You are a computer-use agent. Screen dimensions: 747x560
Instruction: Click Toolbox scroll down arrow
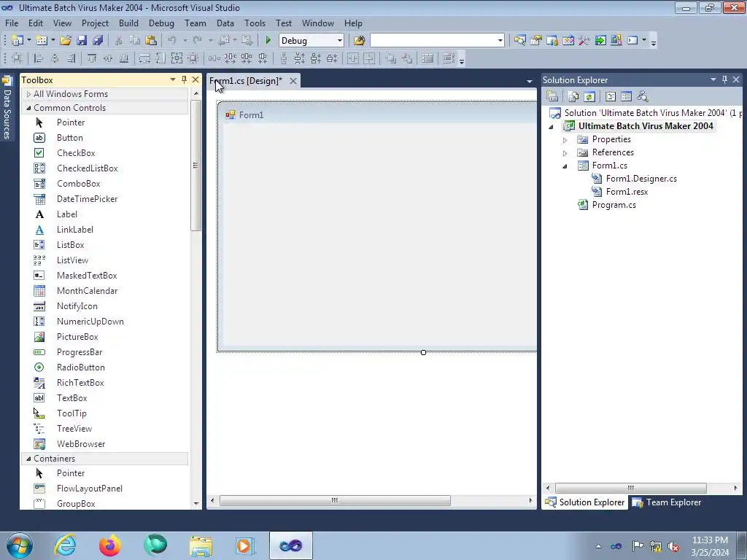pyautogui.click(x=196, y=503)
